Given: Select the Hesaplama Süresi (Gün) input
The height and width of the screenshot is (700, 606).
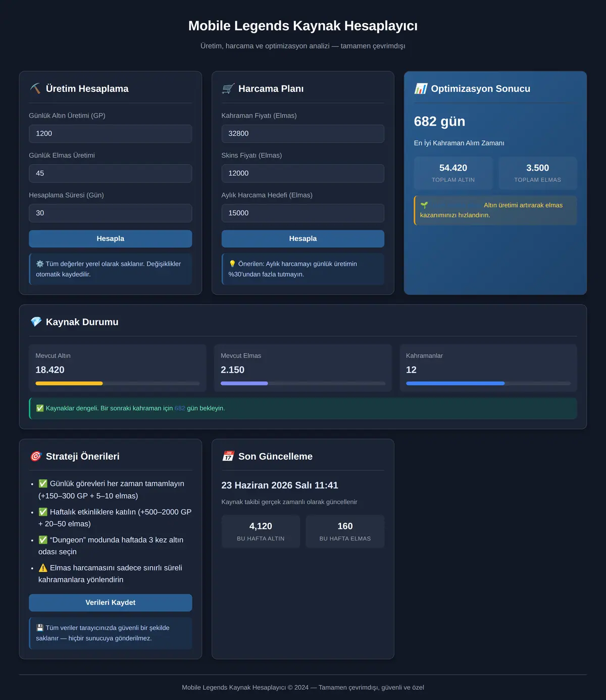Looking at the screenshot, I should click(111, 213).
